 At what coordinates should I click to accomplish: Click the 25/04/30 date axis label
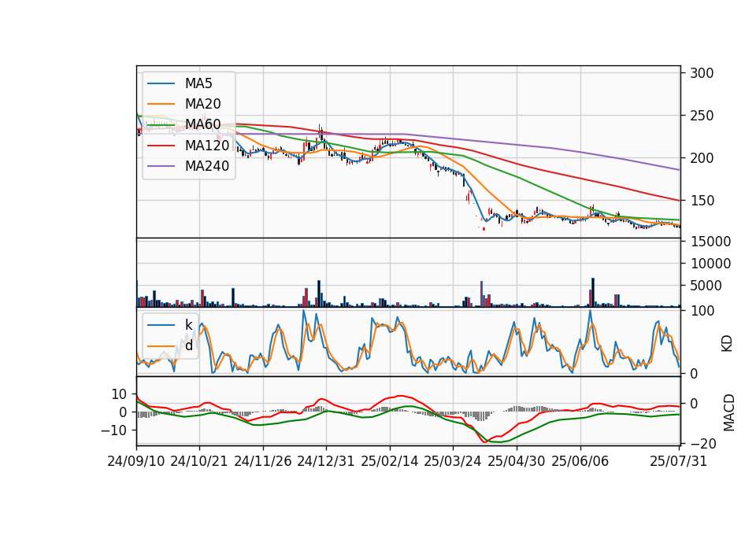coord(517,461)
